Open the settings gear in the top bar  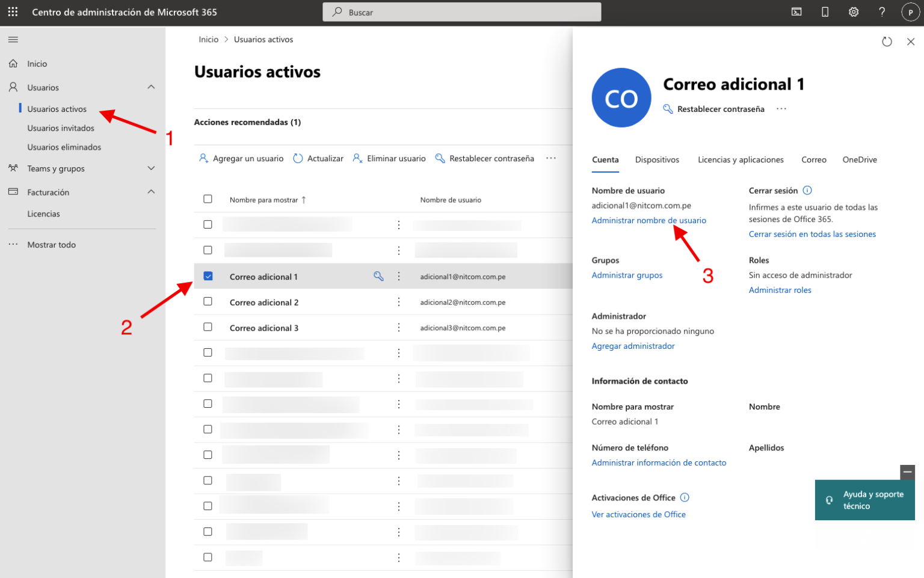[x=853, y=11]
